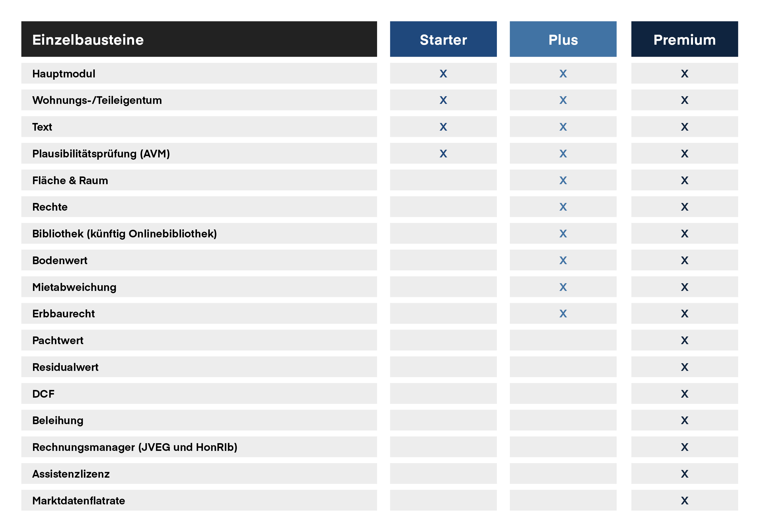The height and width of the screenshot is (532, 759).
Task: Click the empty Plus cell for Residualwert
Action: tap(563, 367)
